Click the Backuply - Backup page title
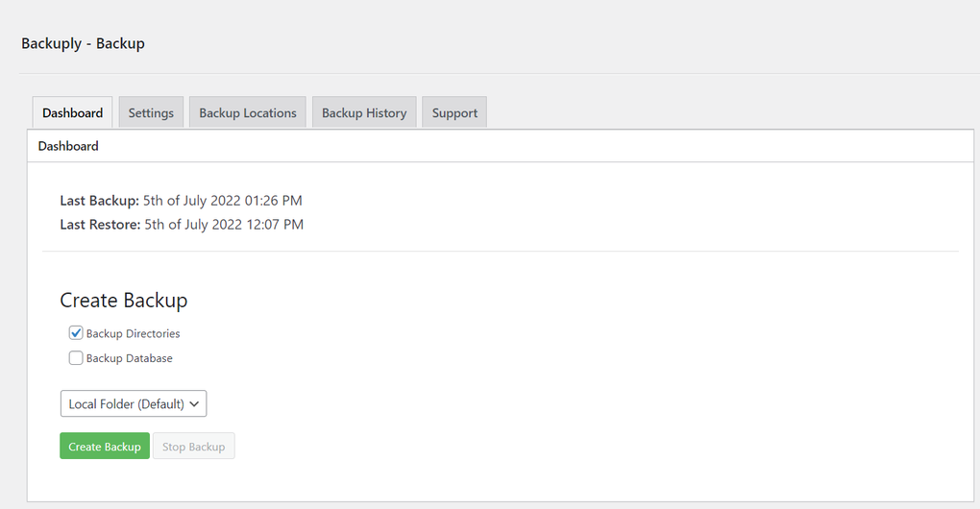 (x=83, y=43)
